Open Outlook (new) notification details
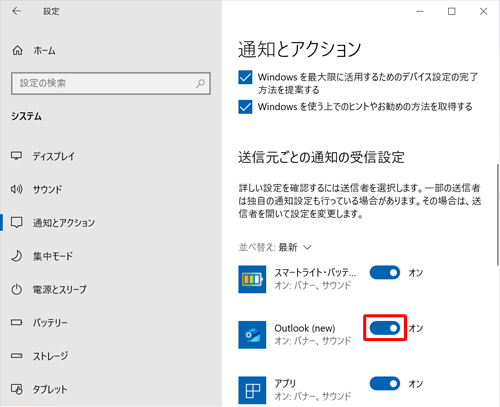Screen dimensions: 500x407 [313, 334]
